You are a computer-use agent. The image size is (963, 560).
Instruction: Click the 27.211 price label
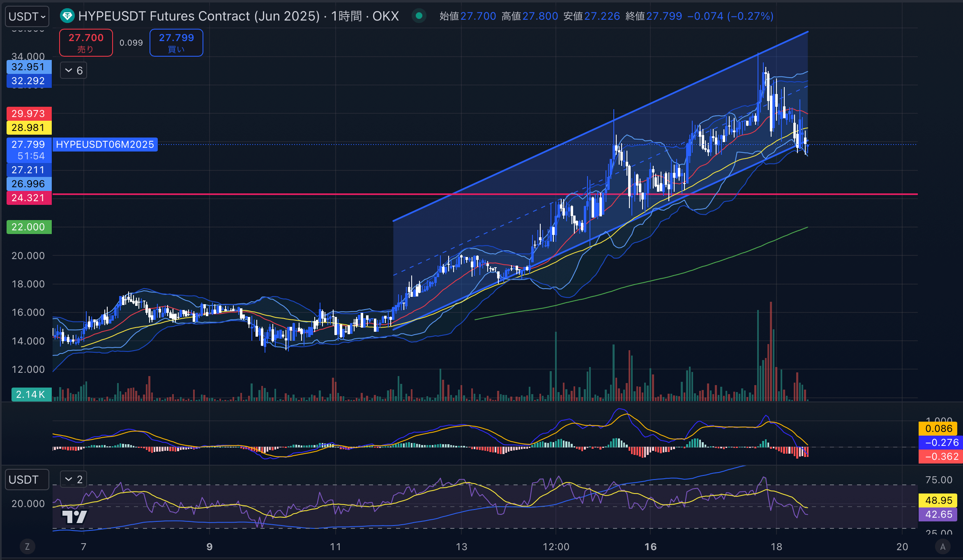pyautogui.click(x=29, y=170)
